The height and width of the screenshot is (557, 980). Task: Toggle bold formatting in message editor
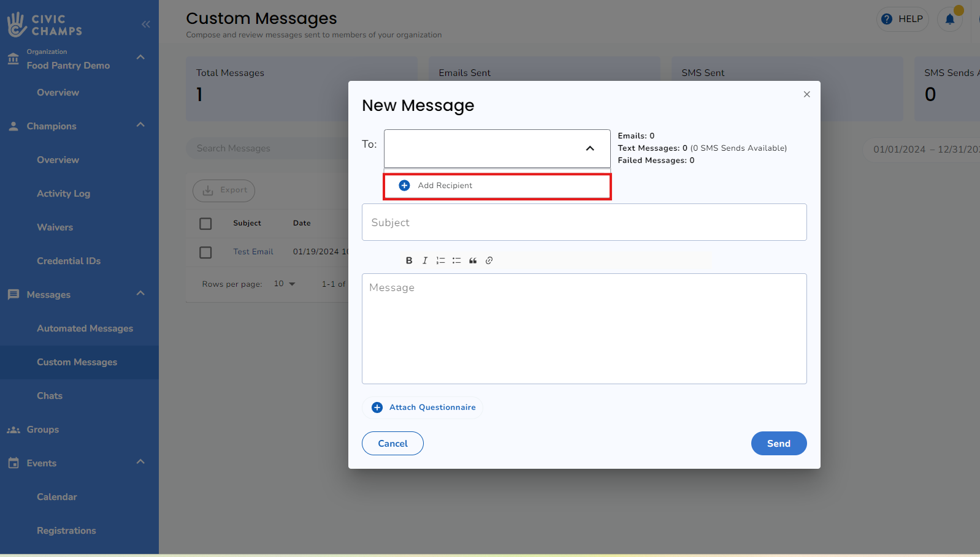pos(409,260)
